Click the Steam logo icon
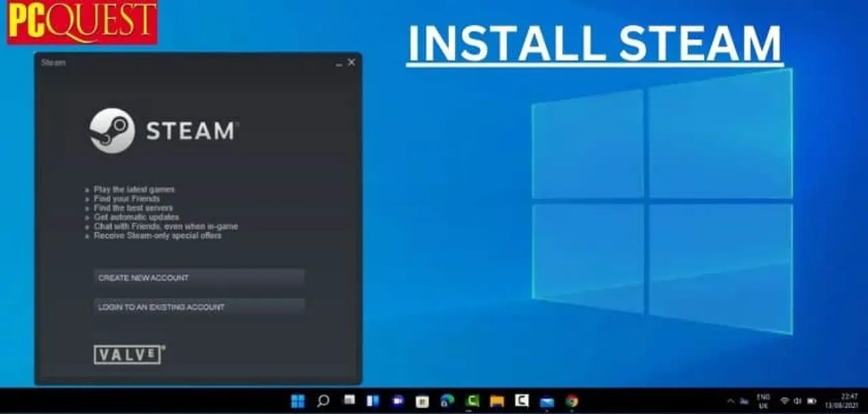This screenshot has height=414, width=868. coord(112,130)
